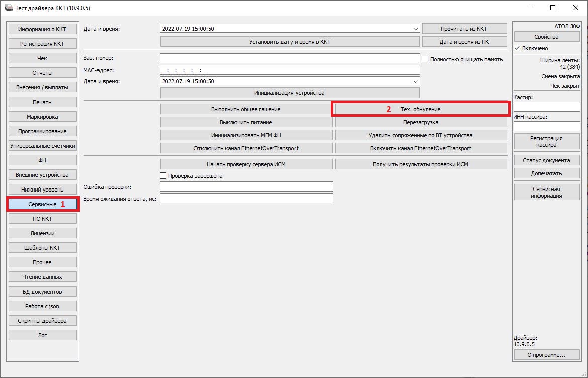Go to the 'Программирование' section

[x=43, y=131]
